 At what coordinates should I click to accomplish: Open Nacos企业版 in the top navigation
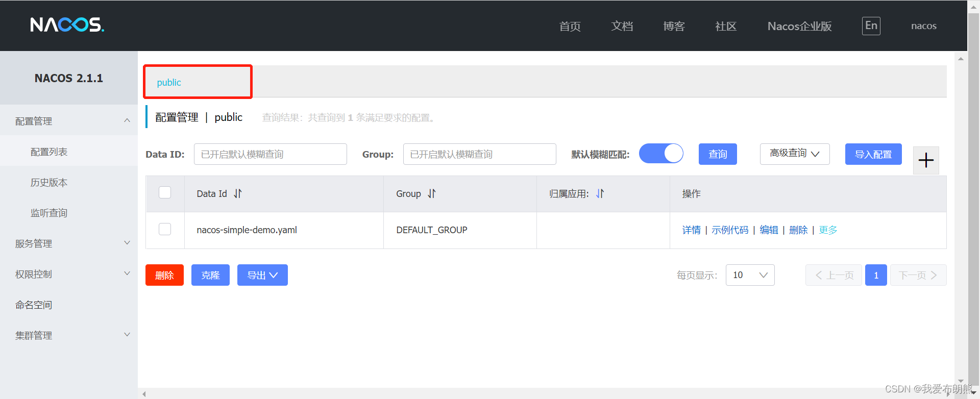800,26
